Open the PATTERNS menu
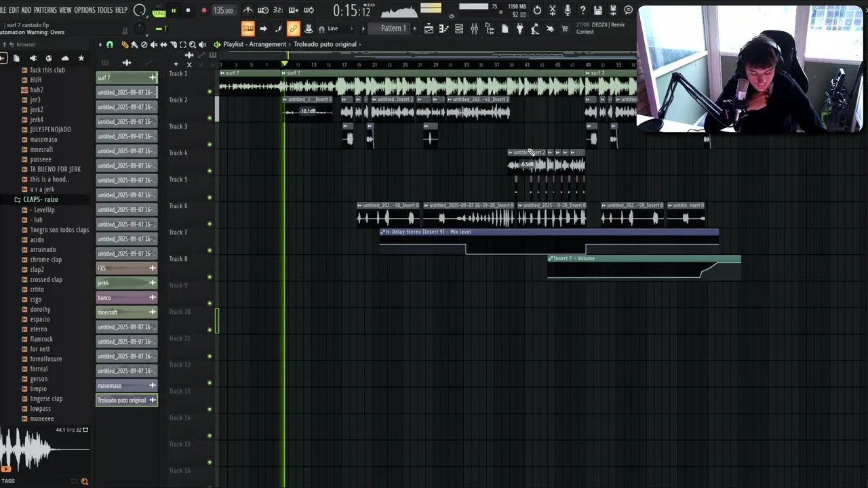 [45, 10]
